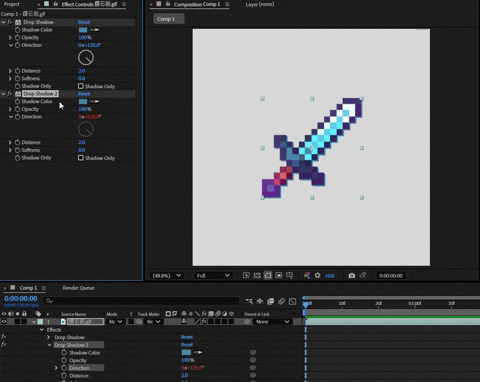Click Reset for Drop Shadow in timeline

pyautogui.click(x=187, y=337)
